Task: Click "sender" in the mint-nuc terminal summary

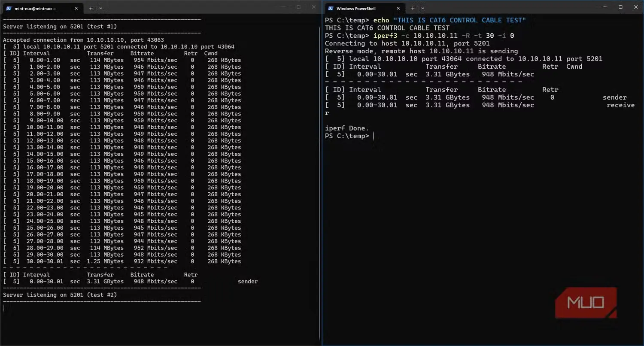Action: [248, 282]
